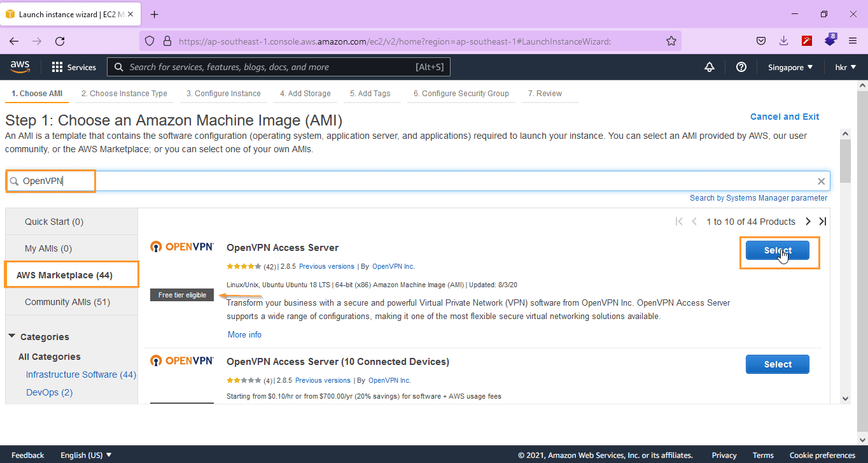
Task: Open the Pocket save icon
Action: point(760,41)
